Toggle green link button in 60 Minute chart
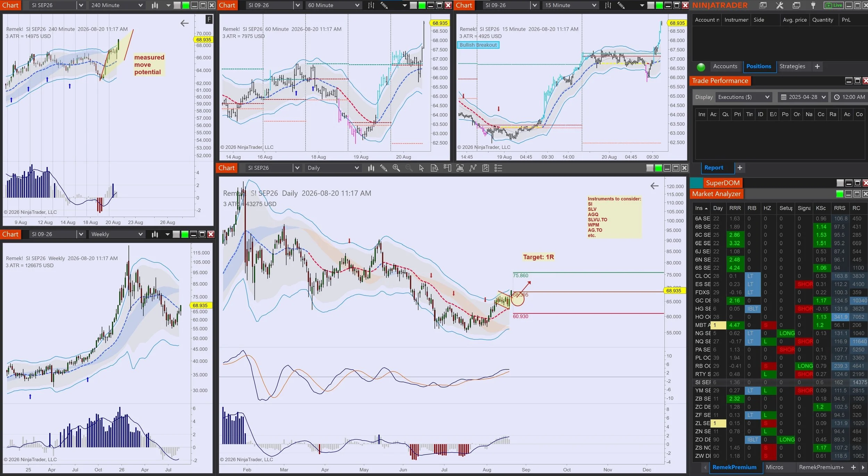Screen dimensions: 868x476 point(422,5)
